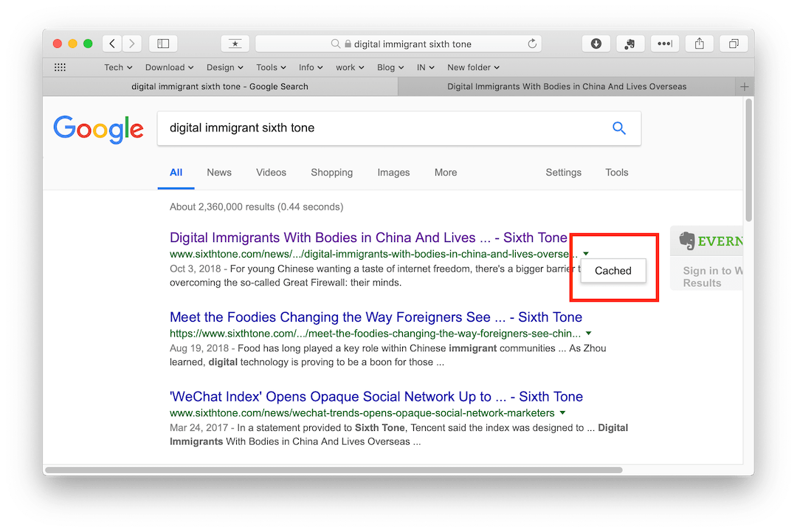
Task: Open the More search categories menu
Action: pyautogui.click(x=446, y=173)
